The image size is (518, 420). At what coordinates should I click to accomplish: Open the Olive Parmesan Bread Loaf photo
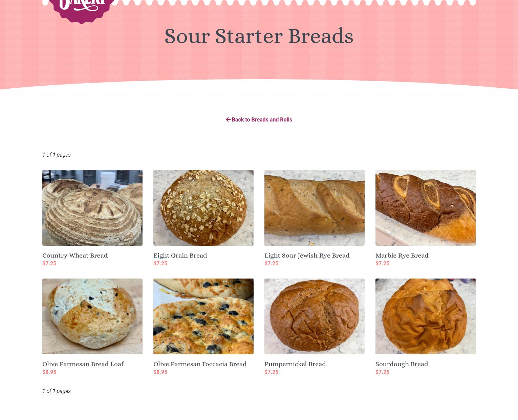(92, 316)
